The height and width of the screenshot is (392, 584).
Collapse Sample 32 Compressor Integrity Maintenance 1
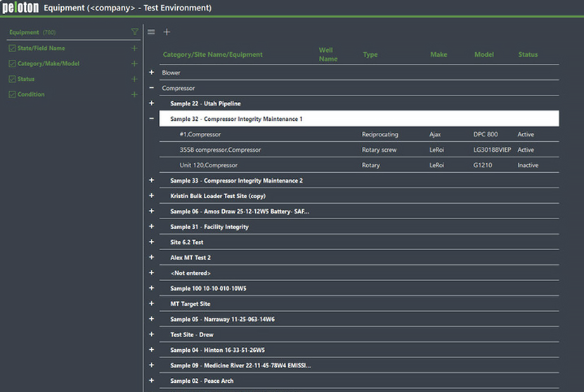[x=152, y=119]
